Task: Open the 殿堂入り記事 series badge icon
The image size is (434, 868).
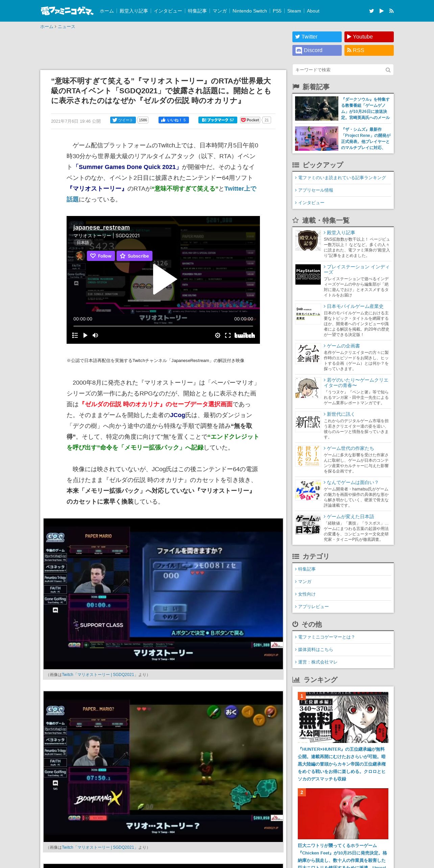Action: [x=308, y=240]
